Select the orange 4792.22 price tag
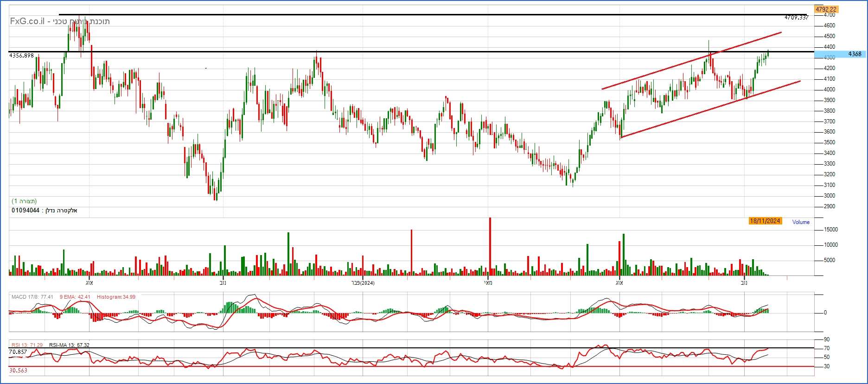The width and height of the screenshot is (868, 384). (826, 9)
